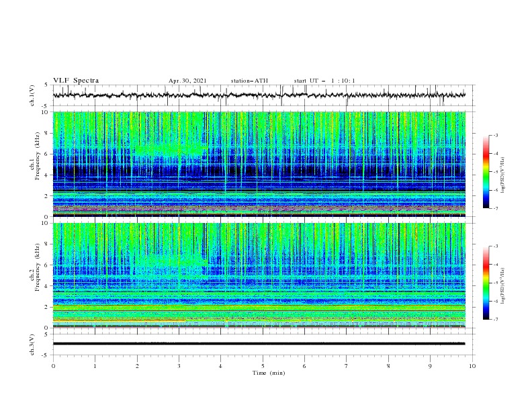
Task: Click the "ch.3(V)" waveform axis label
Action: click(x=32, y=345)
